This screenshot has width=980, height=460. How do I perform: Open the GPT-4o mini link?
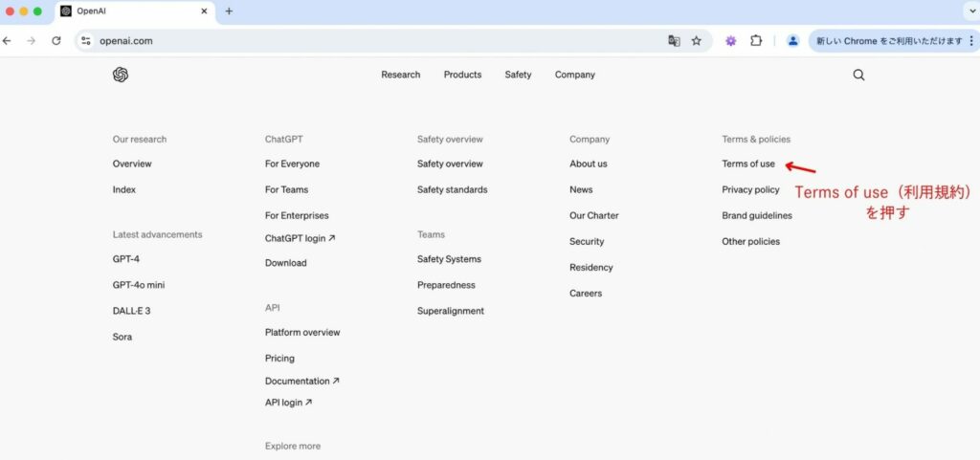[139, 285]
